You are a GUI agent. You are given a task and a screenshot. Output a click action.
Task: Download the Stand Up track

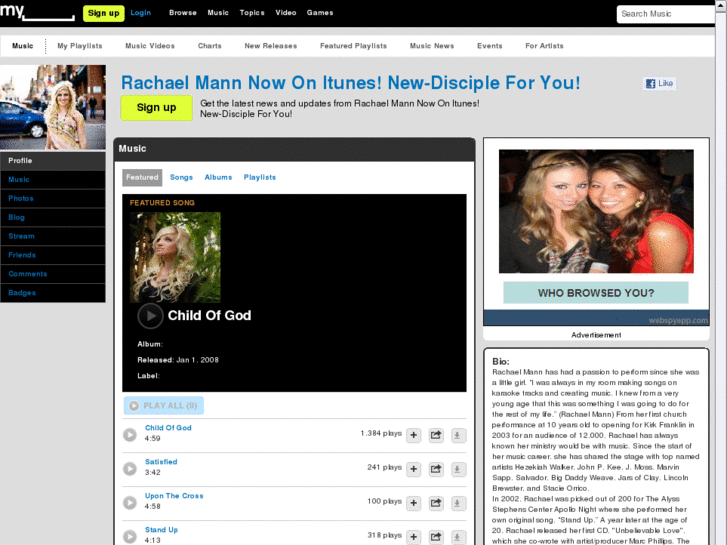click(458, 537)
